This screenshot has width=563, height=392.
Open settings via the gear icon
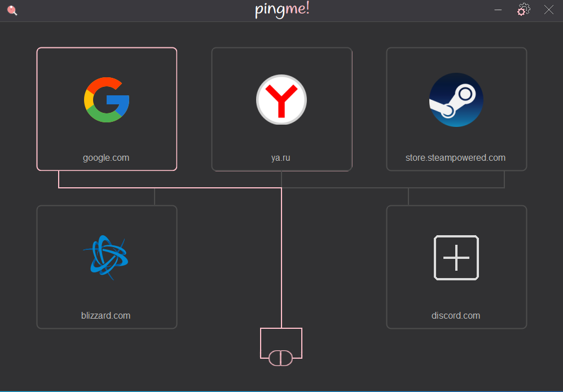click(x=524, y=10)
